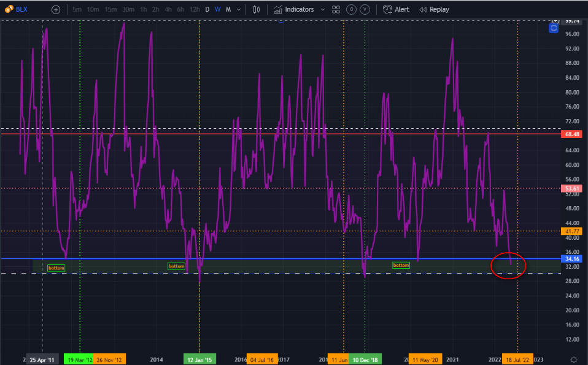
Task: Select the blue horizontal line at 34.16
Action: click(281, 259)
